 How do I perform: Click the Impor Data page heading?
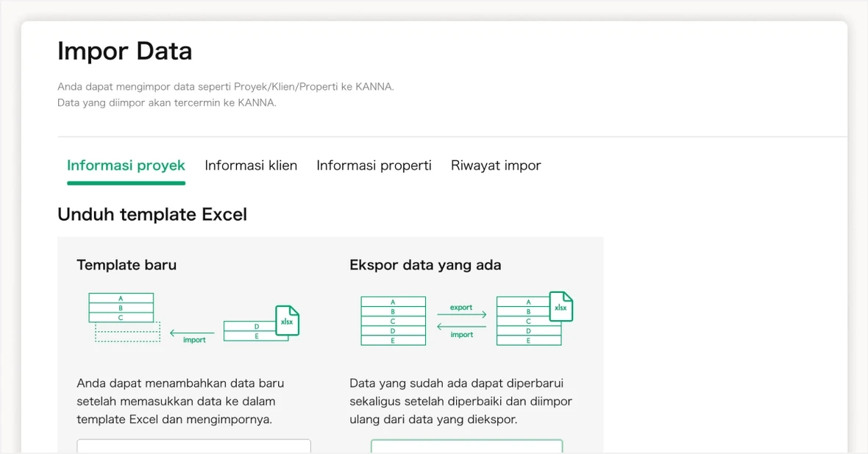point(124,51)
